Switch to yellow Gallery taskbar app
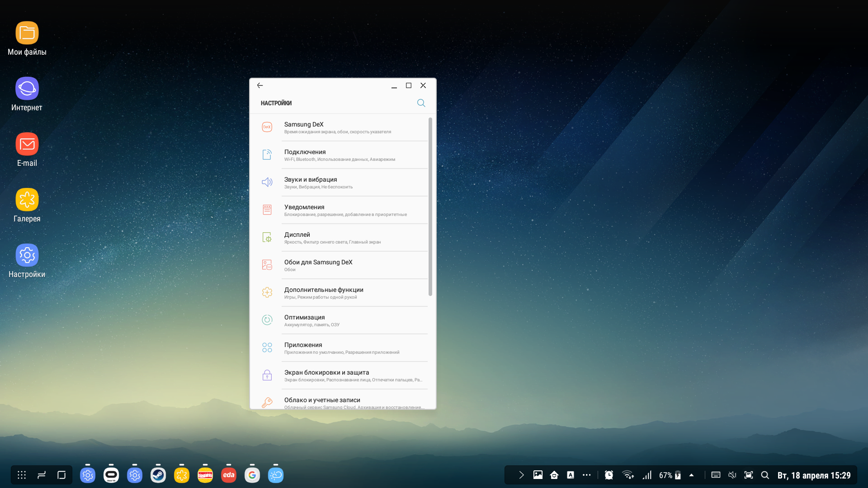 click(182, 475)
